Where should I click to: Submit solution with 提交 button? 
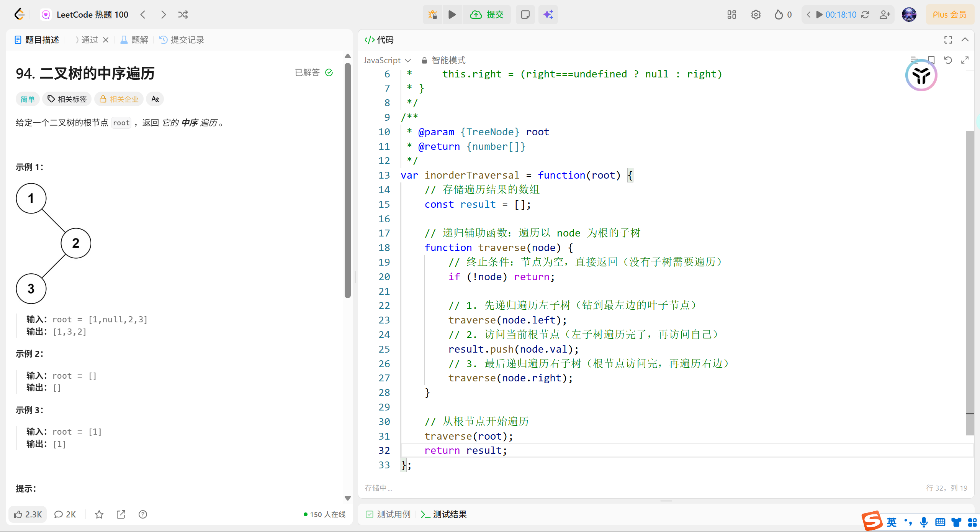[487, 15]
